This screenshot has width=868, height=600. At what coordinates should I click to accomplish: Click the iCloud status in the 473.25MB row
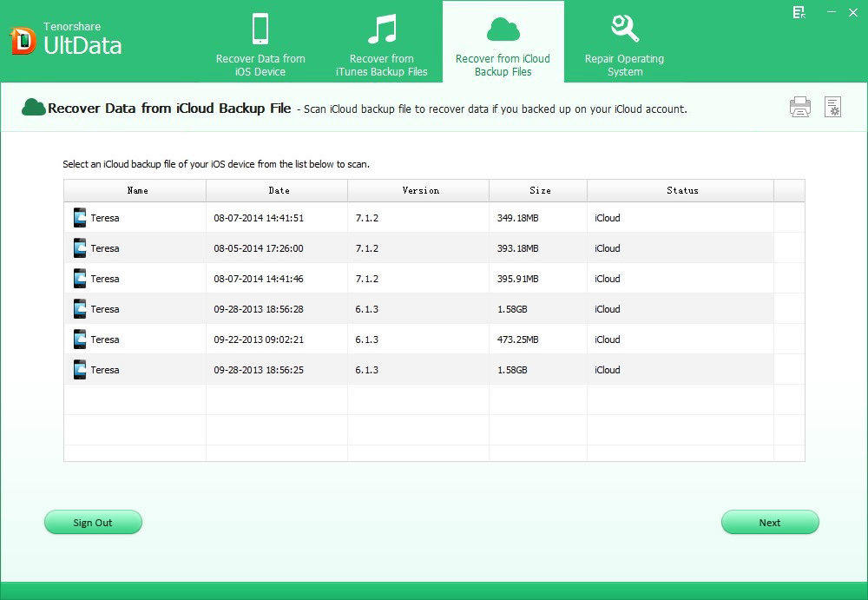click(x=608, y=340)
